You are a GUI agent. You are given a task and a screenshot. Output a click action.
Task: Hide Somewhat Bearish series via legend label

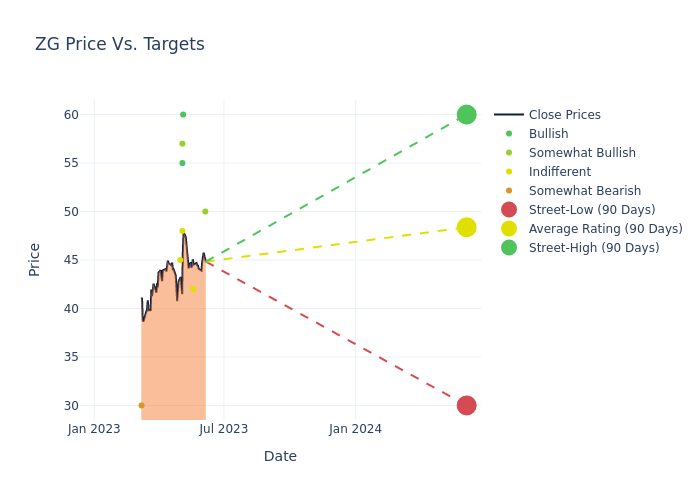pyautogui.click(x=584, y=191)
